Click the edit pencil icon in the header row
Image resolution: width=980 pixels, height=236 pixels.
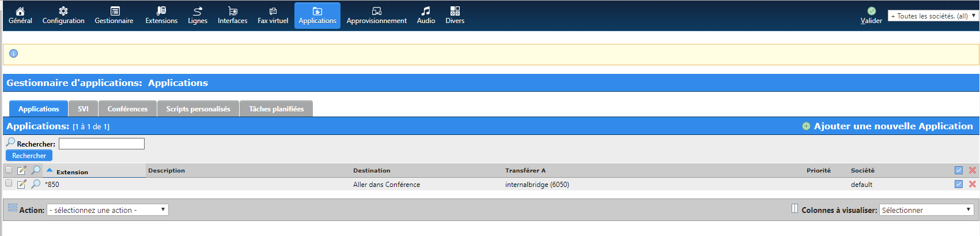tap(22, 170)
